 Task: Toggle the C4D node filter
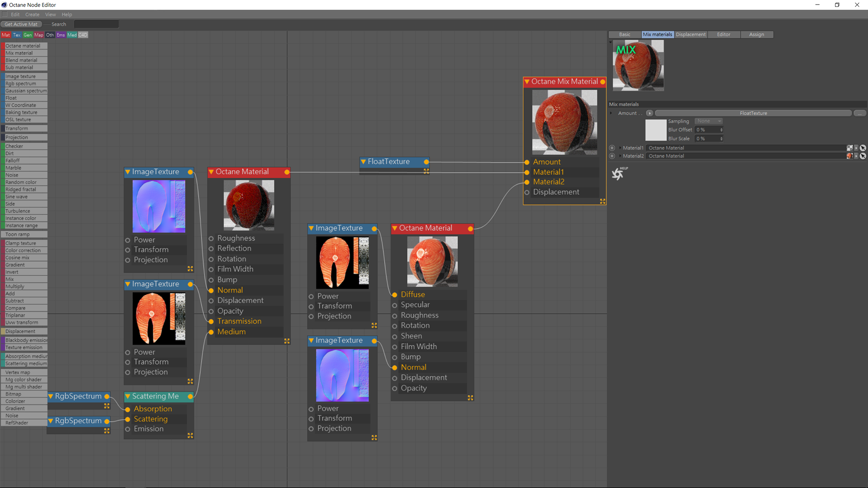83,35
